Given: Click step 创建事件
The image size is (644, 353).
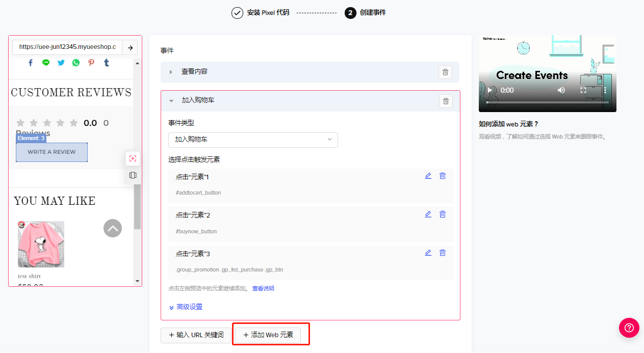Looking at the screenshot, I should (x=365, y=13).
